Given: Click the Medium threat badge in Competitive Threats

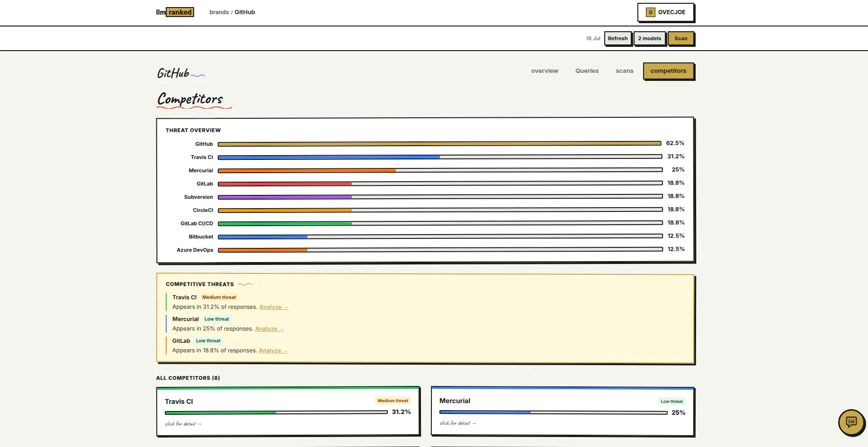Looking at the screenshot, I should coord(219,297).
